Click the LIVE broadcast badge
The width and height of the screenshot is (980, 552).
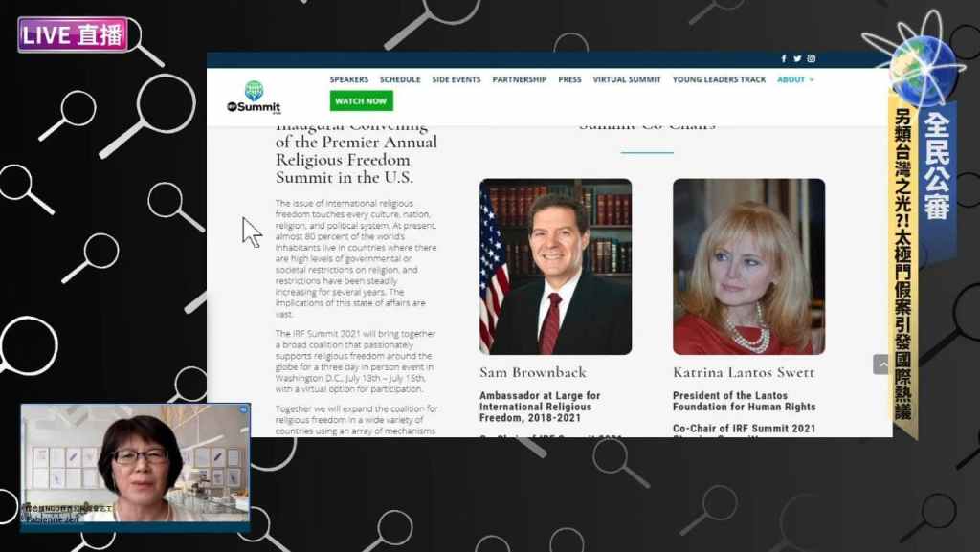pos(74,35)
